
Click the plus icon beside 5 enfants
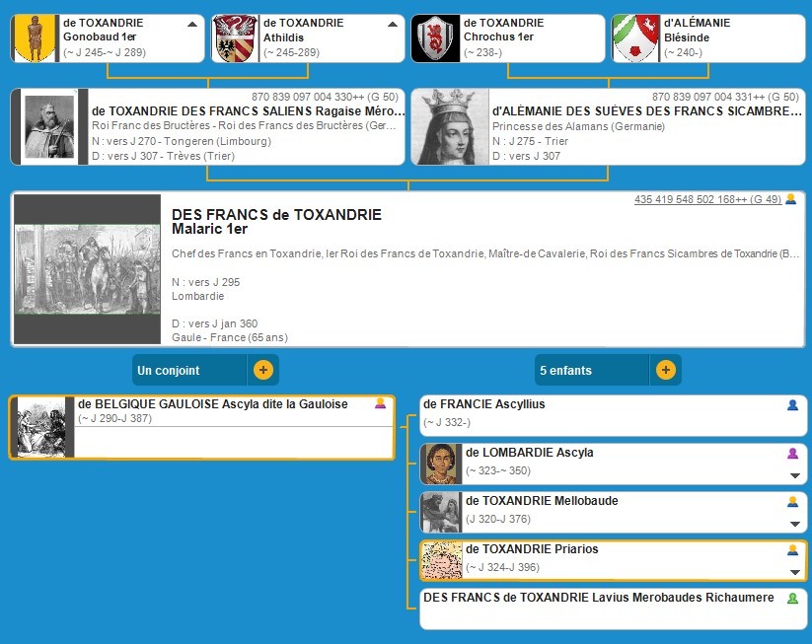[x=666, y=371]
